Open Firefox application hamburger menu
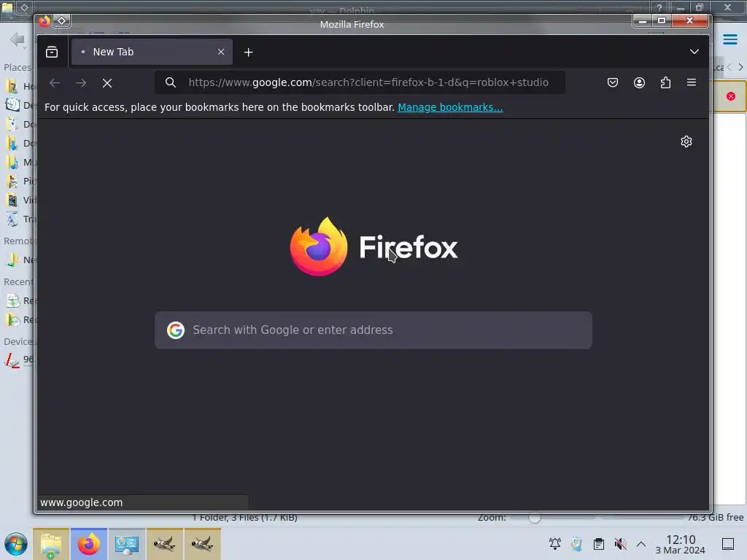 click(x=692, y=82)
